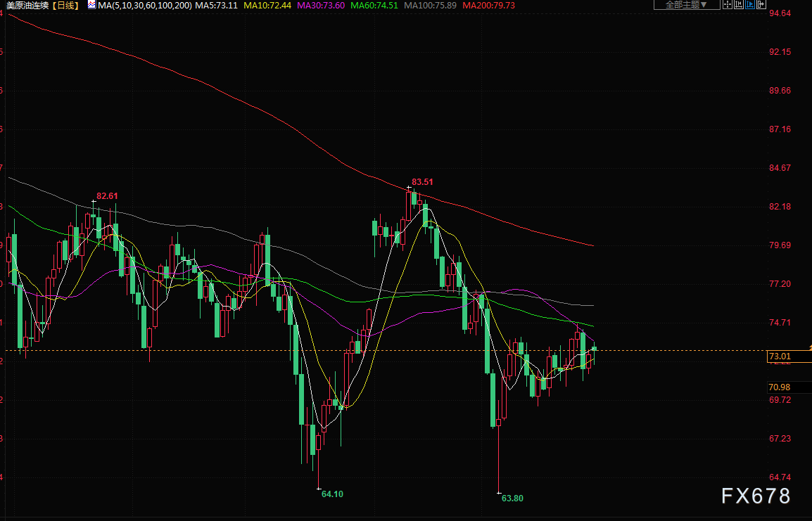Viewport: 812px width, 521px height.
Task: Click the second top-right toolbar icon
Action: pos(740,4)
